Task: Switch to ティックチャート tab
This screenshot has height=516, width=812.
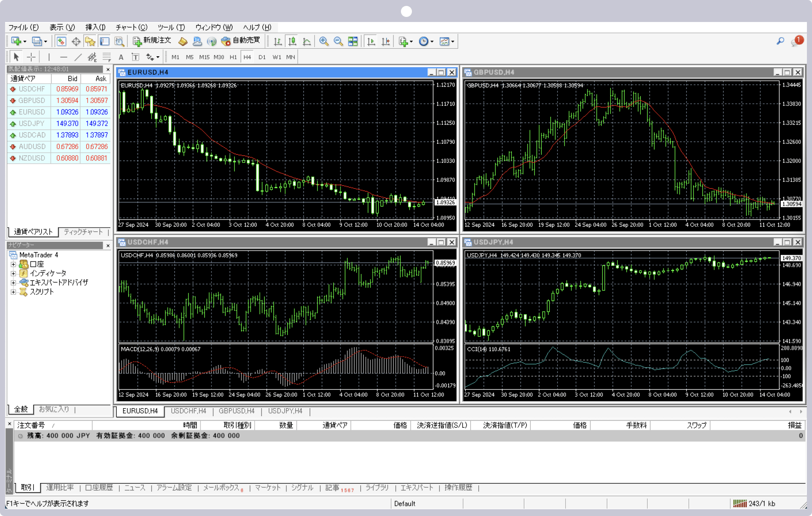Action: pos(83,232)
